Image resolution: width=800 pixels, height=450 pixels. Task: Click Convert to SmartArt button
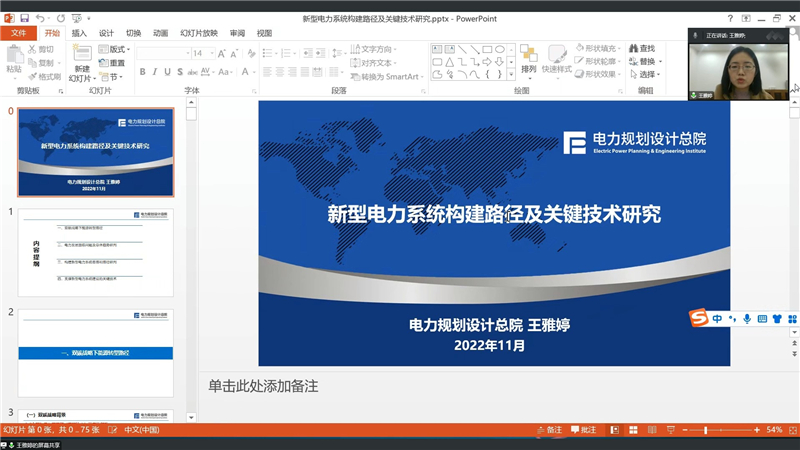tap(388, 77)
